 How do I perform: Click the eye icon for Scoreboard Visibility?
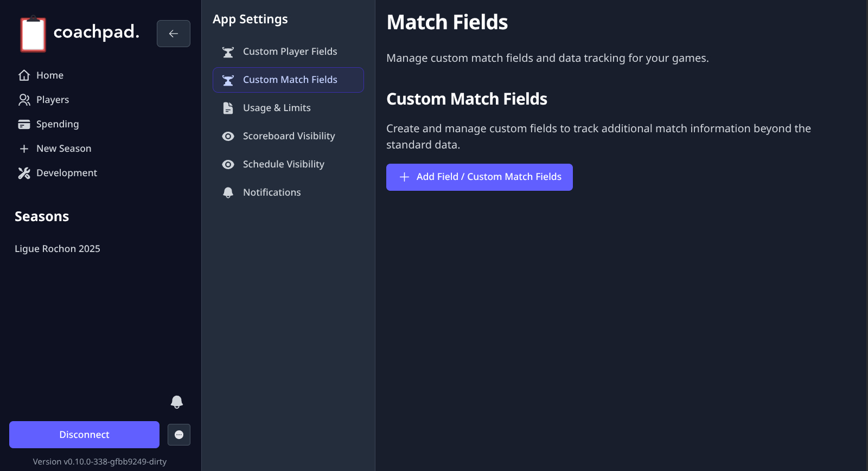click(x=228, y=136)
